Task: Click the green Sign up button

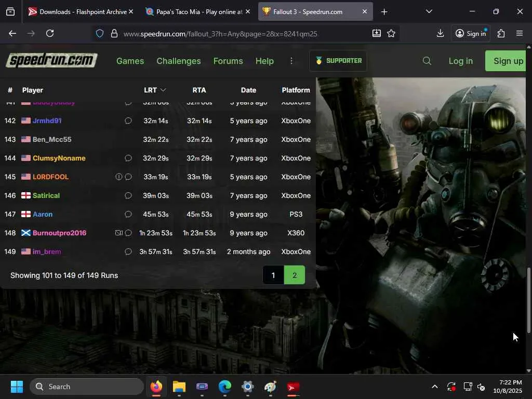Action: coord(505,61)
